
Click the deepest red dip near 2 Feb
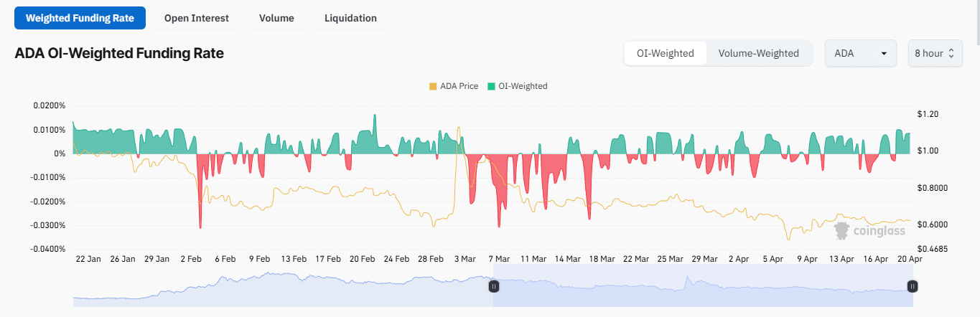tap(200, 225)
